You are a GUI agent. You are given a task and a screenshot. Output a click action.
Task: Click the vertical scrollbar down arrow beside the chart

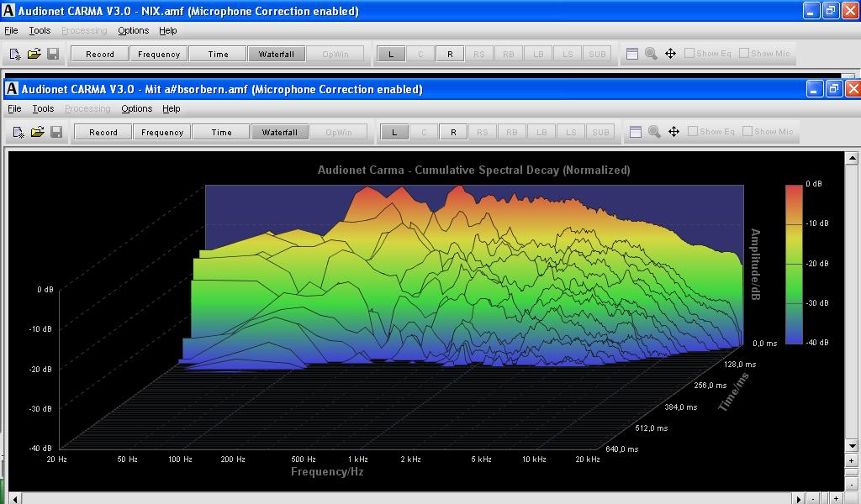coord(852,445)
